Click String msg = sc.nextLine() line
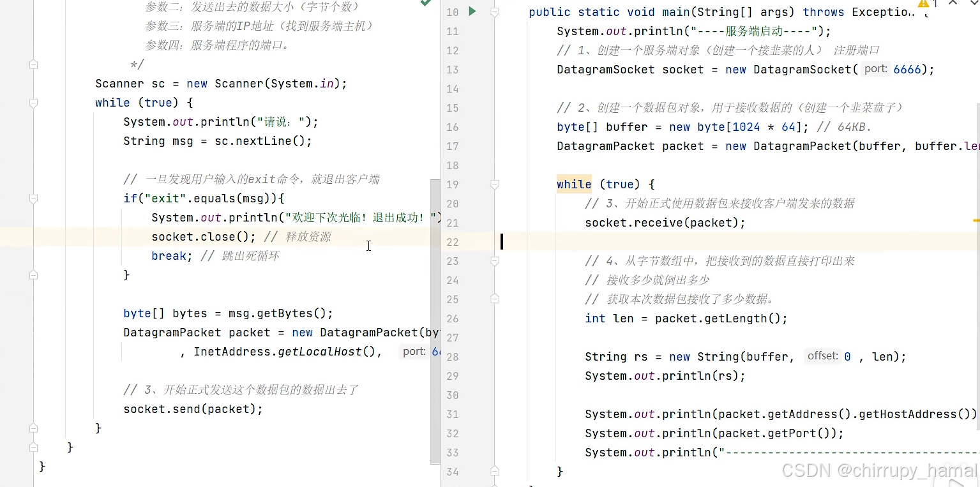This screenshot has height=487, width=980. [x=218, y=141]
